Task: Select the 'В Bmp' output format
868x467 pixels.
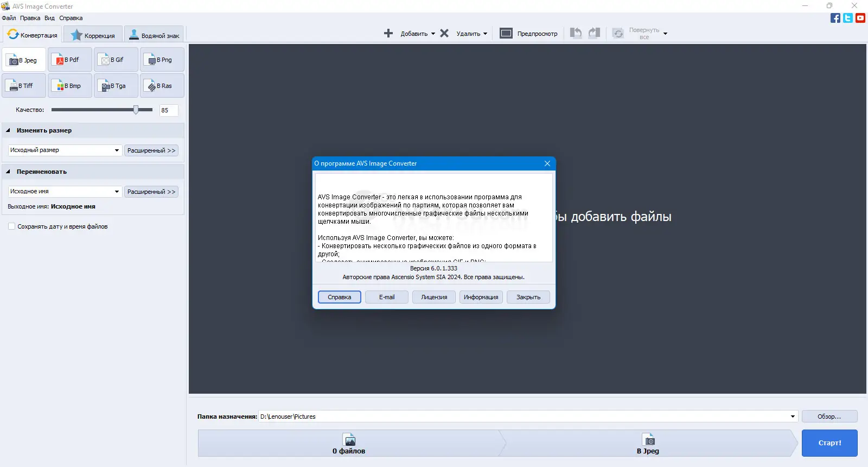Action: [x=70, y=86]
